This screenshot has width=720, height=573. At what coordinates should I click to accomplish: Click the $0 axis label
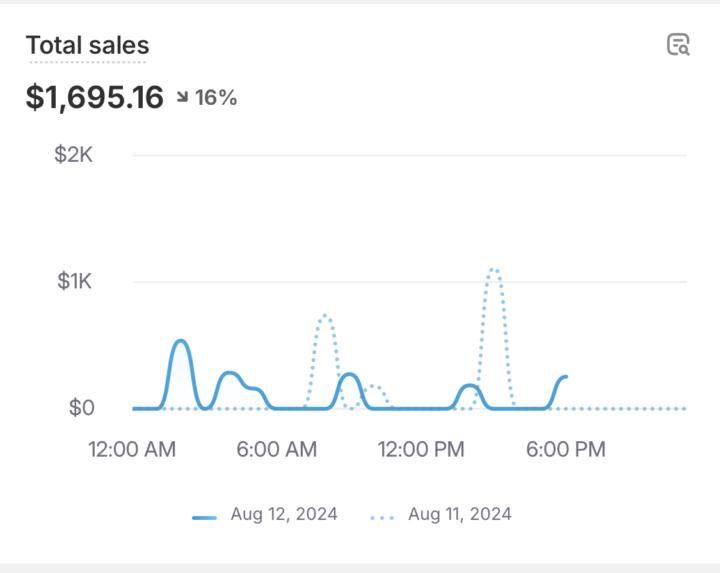[81, 408]
